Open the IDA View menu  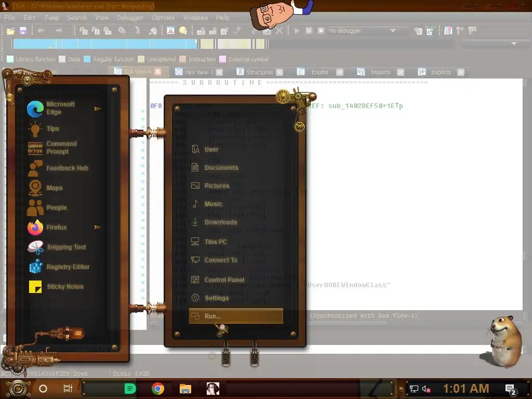102,17
